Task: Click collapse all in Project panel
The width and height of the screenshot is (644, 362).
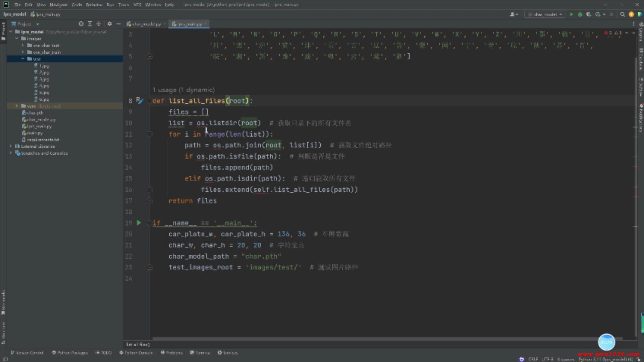Action: point(99,24)
